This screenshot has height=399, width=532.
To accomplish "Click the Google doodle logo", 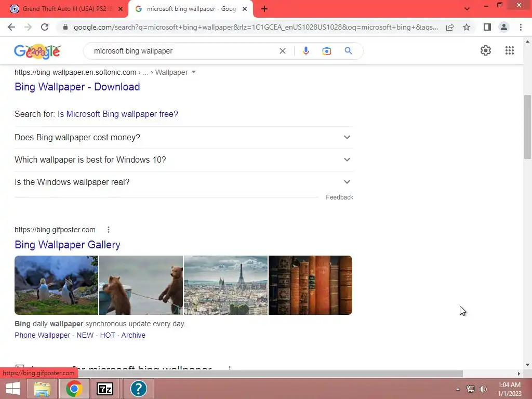I will click(x=37, y=51).
